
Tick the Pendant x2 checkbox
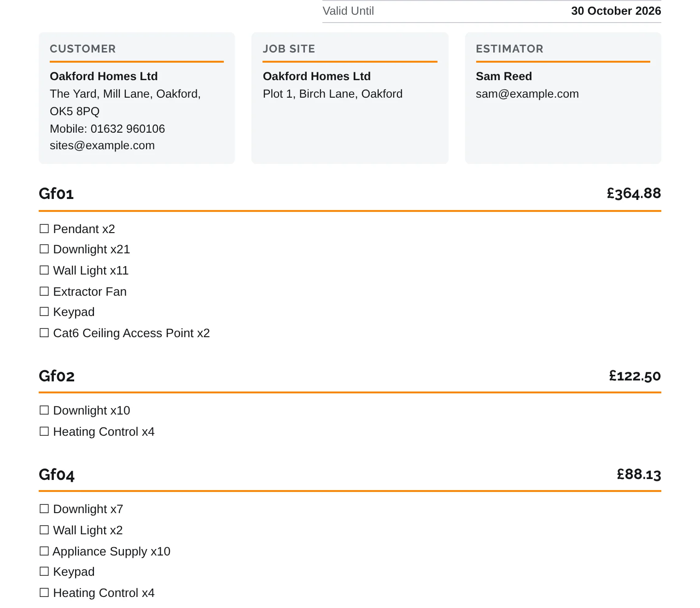point(44,229)
